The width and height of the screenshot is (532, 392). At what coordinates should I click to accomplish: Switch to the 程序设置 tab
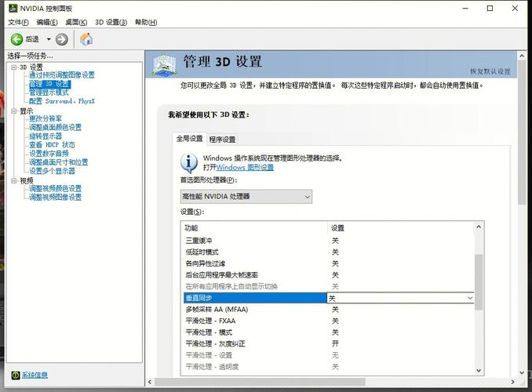point(222,140)
